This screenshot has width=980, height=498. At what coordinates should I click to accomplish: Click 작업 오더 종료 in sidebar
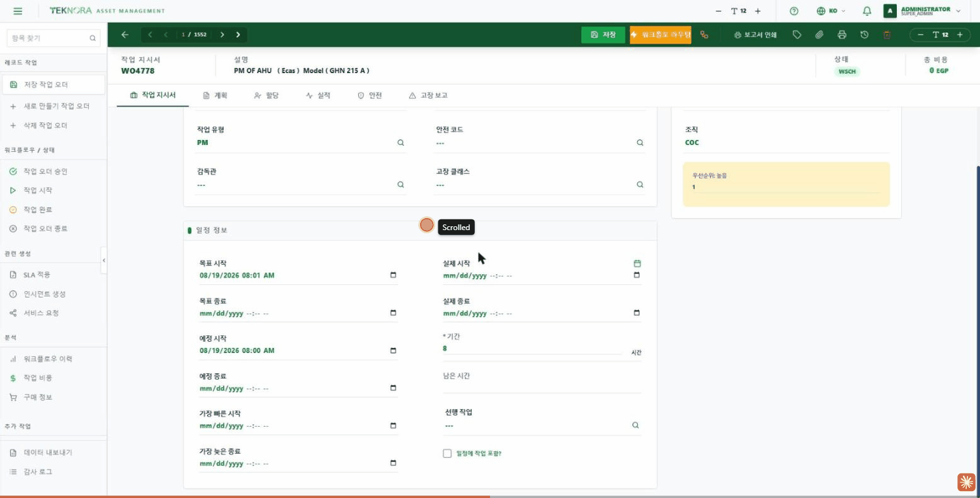pyautogui.click(x=53, y=229)
